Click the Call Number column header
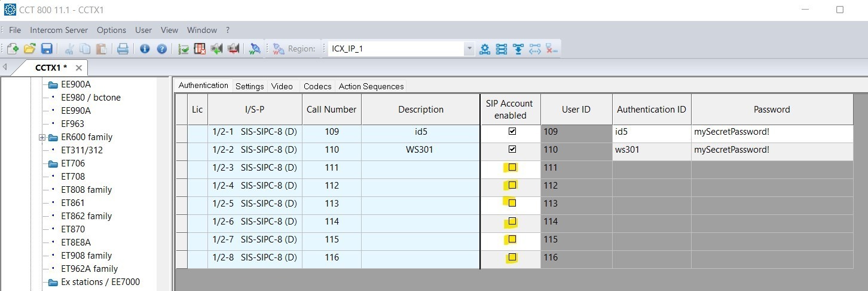The image size is (868, 291). (331, 110)
